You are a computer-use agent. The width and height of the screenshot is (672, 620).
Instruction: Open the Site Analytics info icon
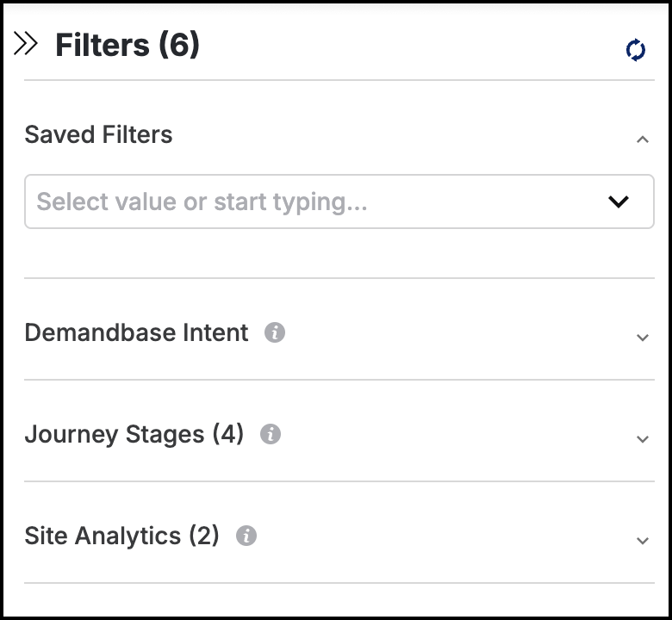(246, 536)
